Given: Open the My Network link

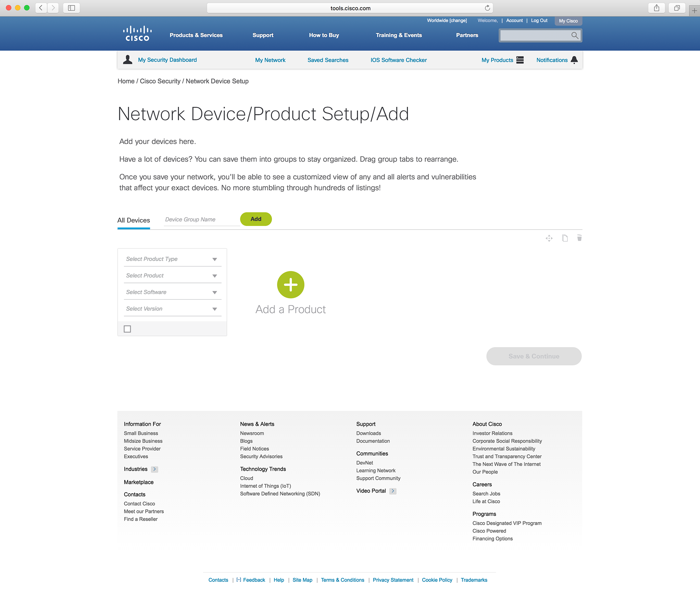Looking at the screenshot, I should 270,60.
